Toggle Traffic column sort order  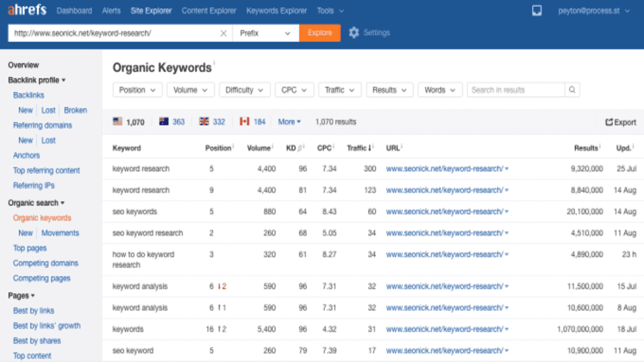coord(360,148)
